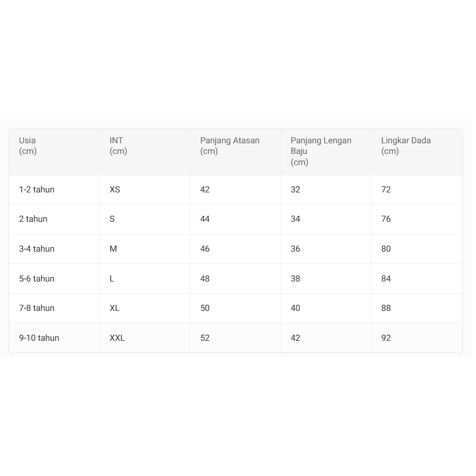Image resolution: width=476 pixels, height=476 pixels.
Task: Click top length value 48
Action: click(x=205, y=279)
